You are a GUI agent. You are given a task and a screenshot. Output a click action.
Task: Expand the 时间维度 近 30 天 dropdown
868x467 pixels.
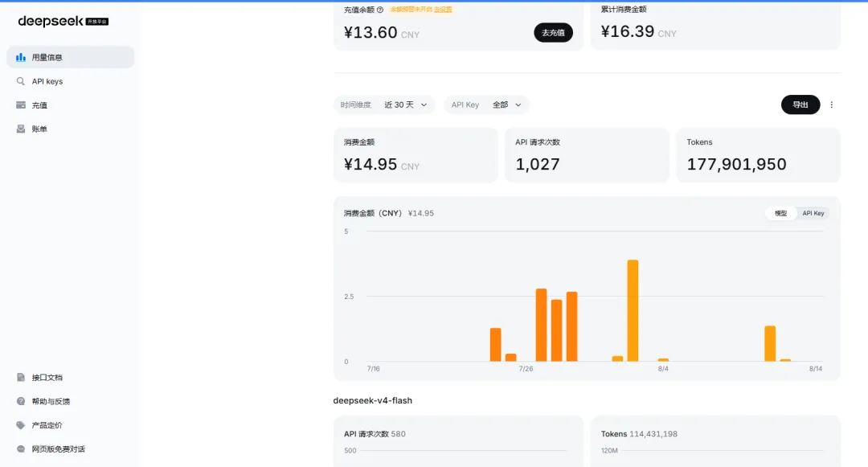click(384, 104)
